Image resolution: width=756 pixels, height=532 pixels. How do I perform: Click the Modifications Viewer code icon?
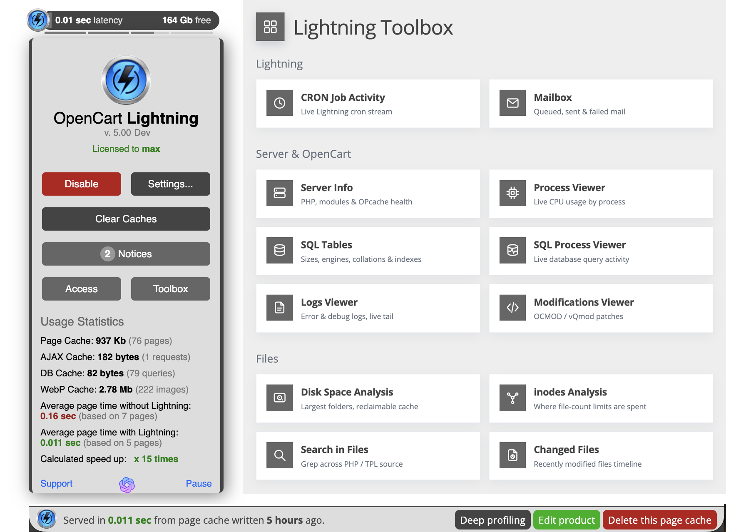512,308
